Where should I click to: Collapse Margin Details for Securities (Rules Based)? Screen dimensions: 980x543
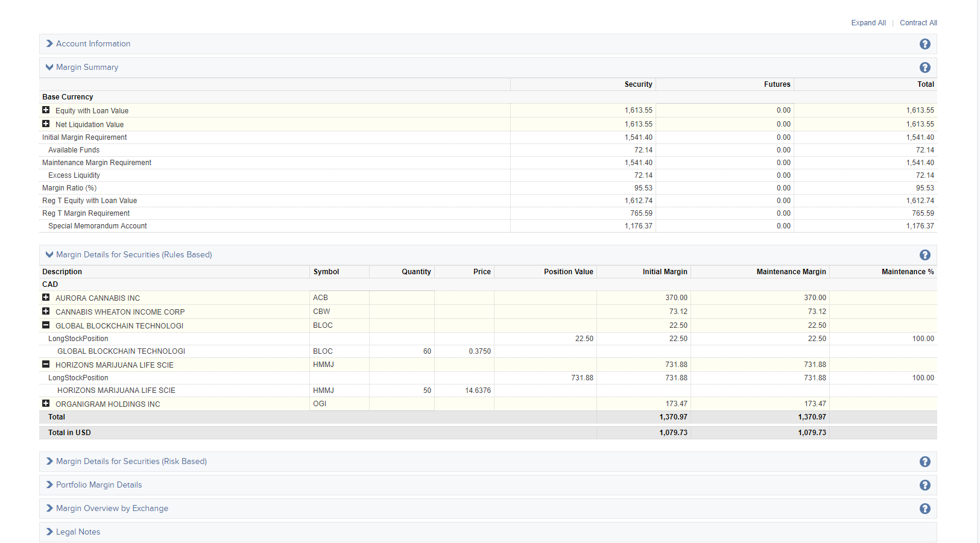pyautogui.click(x=129, y=255)
